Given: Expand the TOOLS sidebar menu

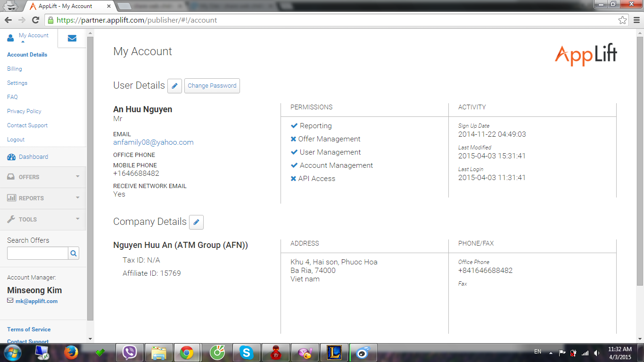Looking at the screenshot, I should [43, 220].
